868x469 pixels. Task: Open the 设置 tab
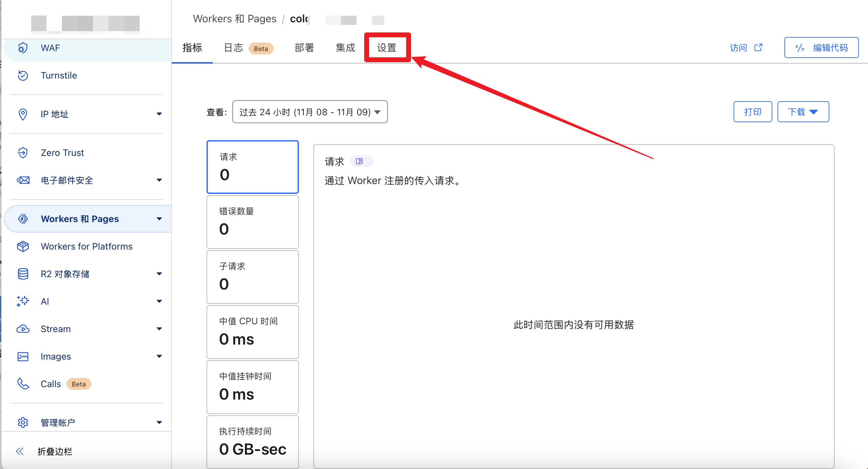point(386,48)
